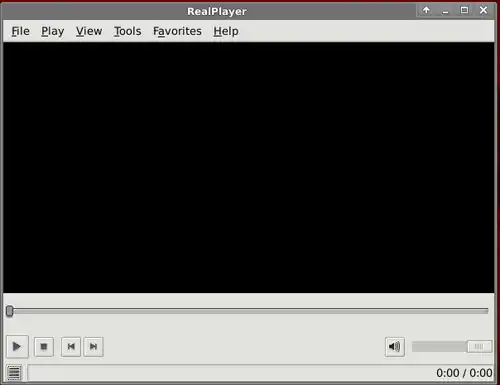Click the volume slider handle

coord(479,347)
